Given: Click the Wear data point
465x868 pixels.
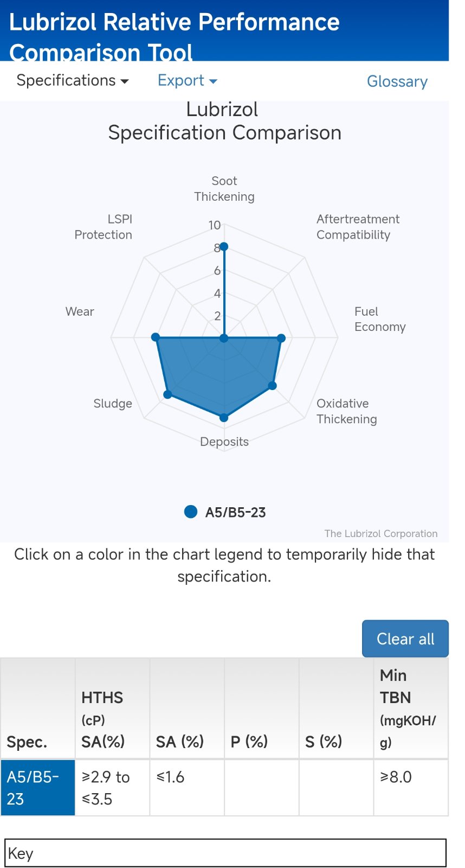Looking at the screenshot, I should (x=156, y=337).
